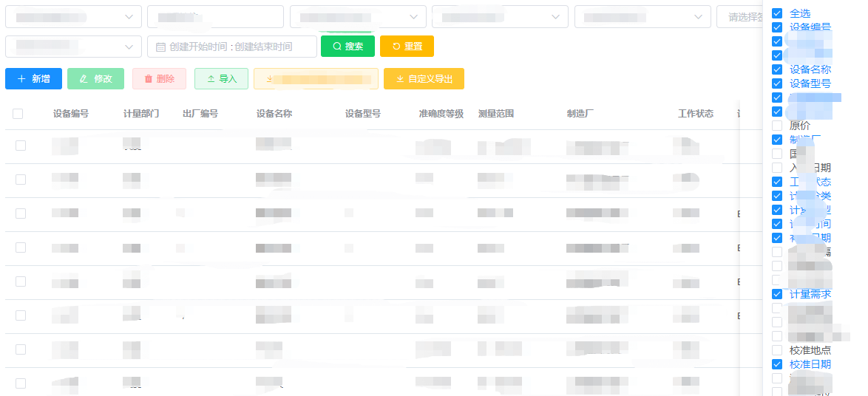Toggle the table header select-all checkbox
The image size is (868, 396).
click(18, 114)
